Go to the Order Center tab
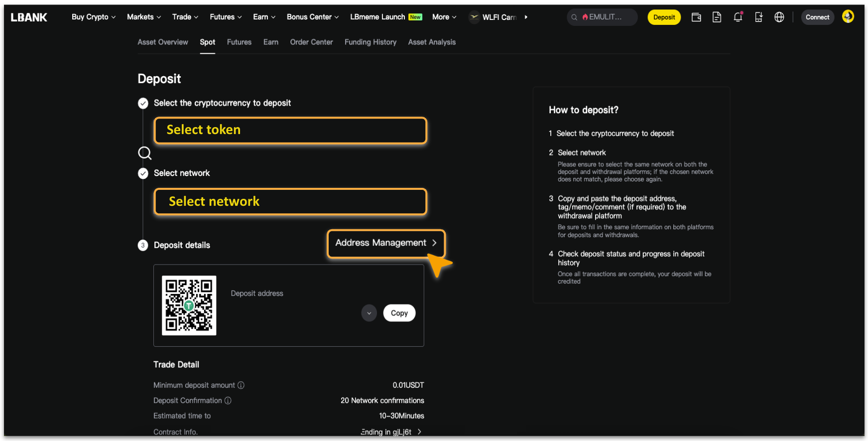The width and height of the screenshot is (868, 441). pos(312,42)
